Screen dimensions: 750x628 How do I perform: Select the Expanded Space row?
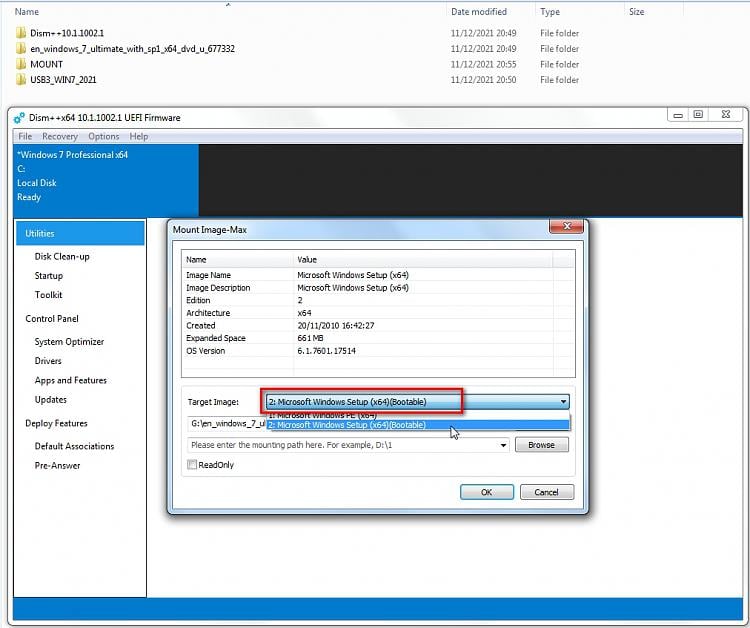378,338
